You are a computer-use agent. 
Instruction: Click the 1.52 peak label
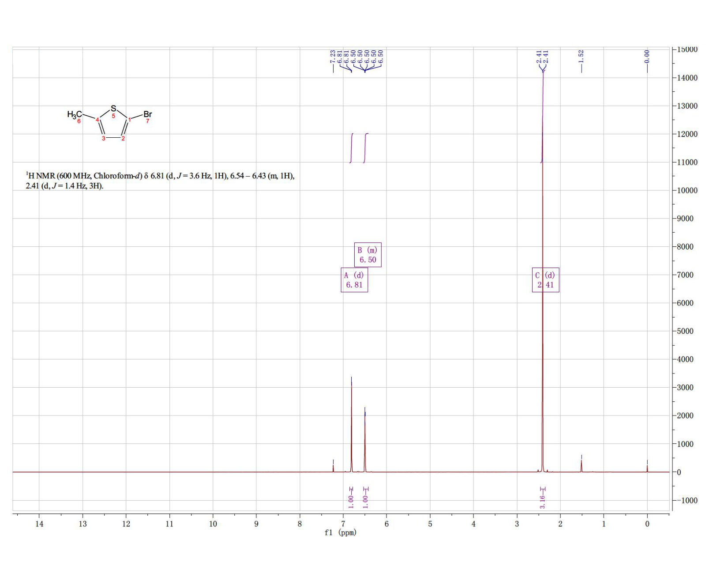click(x=582, y=57)
